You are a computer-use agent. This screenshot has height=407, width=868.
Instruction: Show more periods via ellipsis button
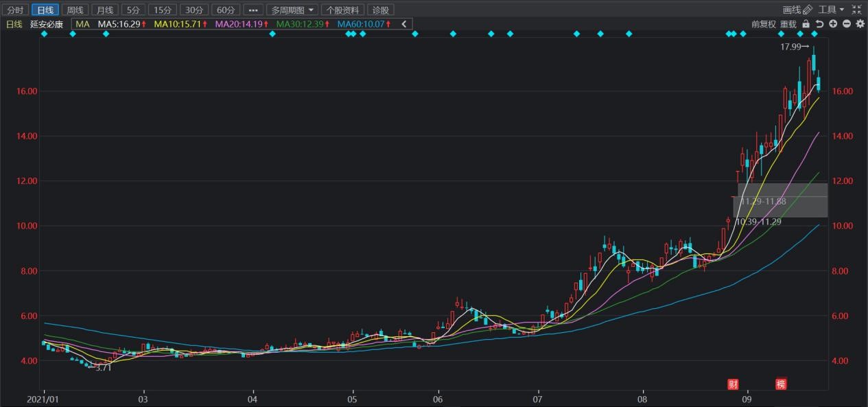(253, 10)
